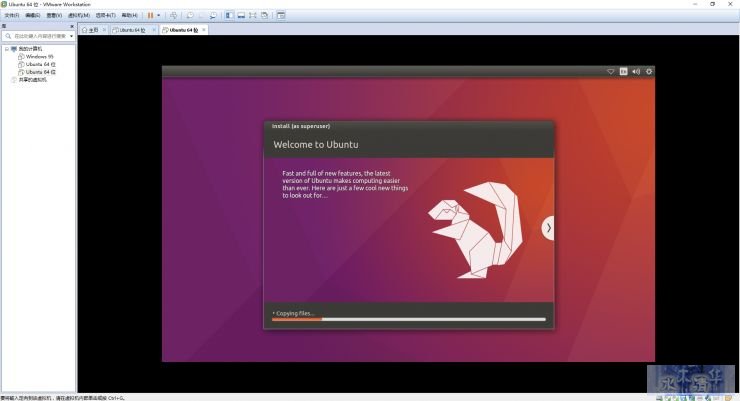Viewport: 740px width, 401px height.
Task: Open the 查看(V) menu
Action: tap(54, 16)
